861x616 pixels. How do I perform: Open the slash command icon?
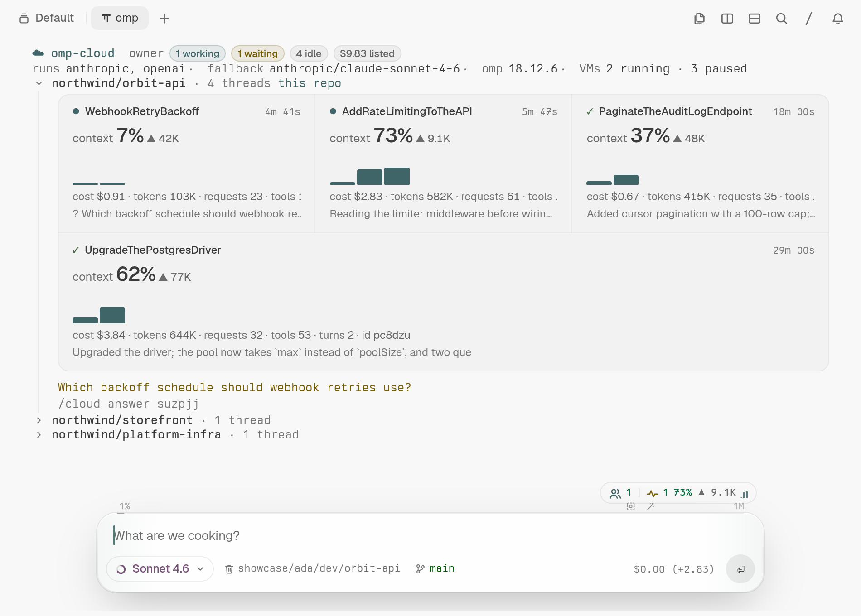(x=809, y=19)
